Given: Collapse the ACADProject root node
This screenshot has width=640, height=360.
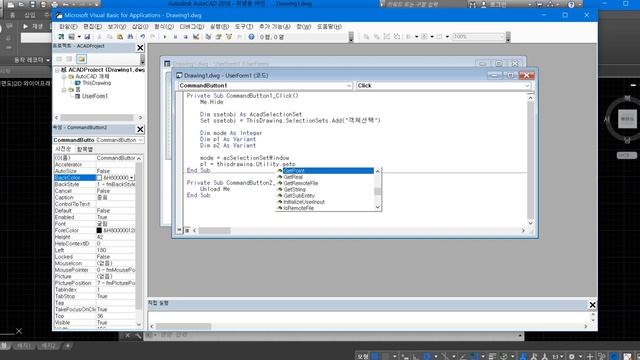Looking at the screenshot, I should click(57, 70).
